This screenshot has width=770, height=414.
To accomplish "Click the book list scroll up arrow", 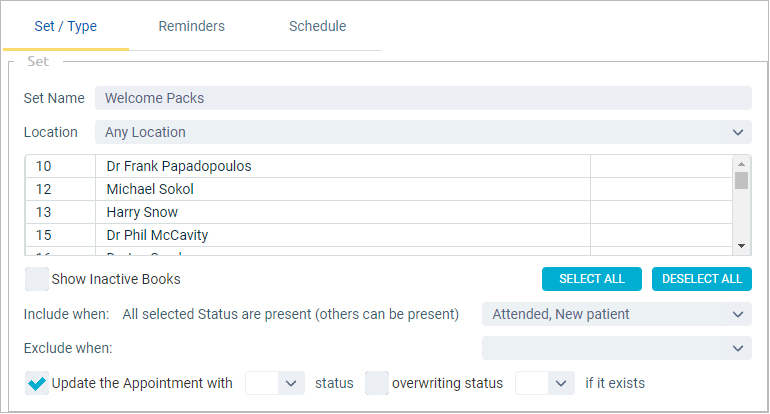I will [x=742, y=164].
